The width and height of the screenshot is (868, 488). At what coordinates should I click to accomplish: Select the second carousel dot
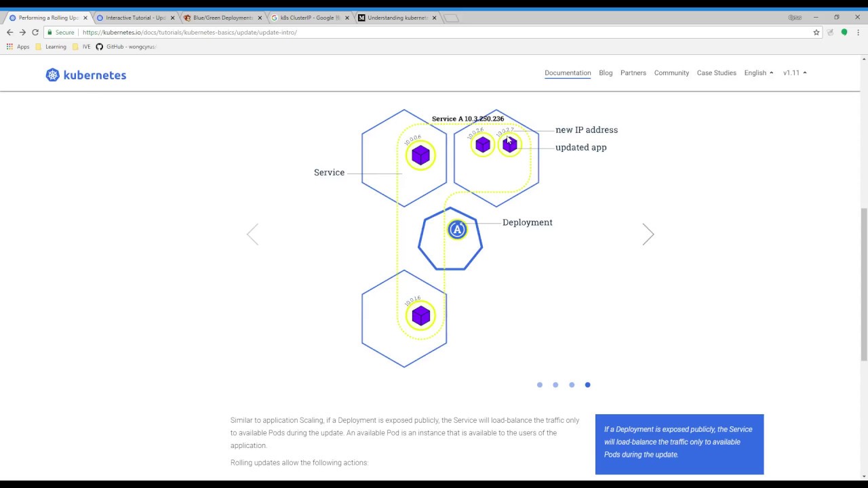(555, 385)
